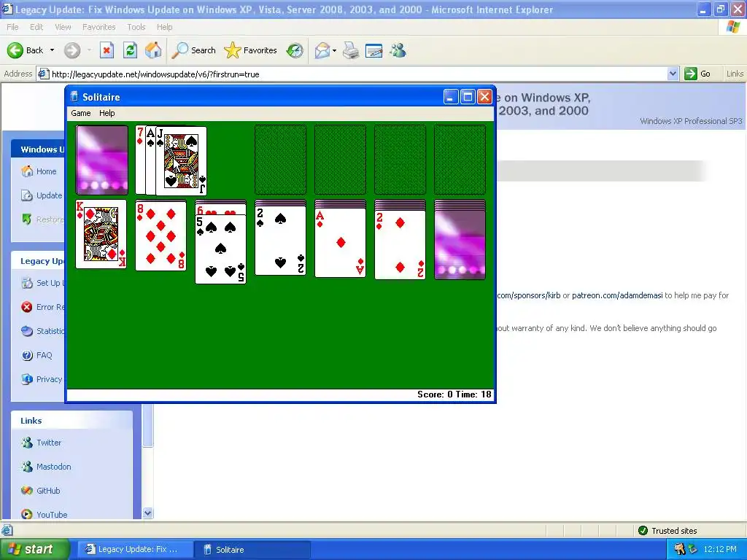
Task: Open the Tools menu in Internet Explorer
Action: 136,27
